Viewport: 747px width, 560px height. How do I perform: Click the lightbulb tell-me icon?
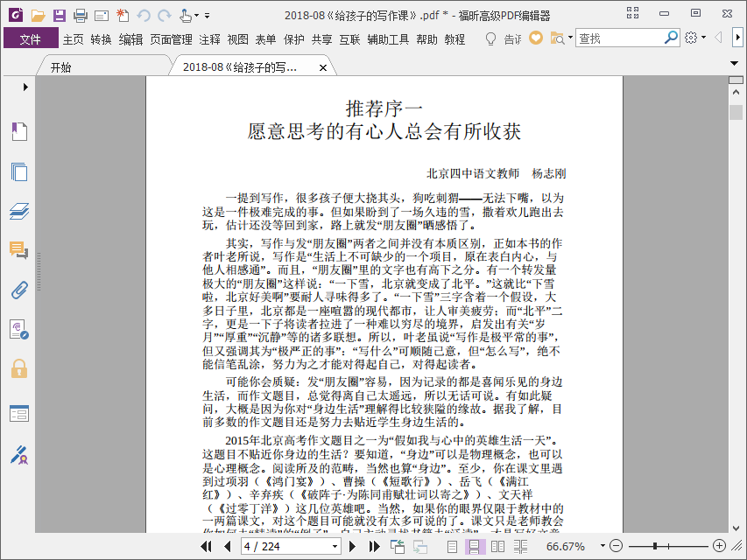pyautogui.click(x=490, y=39)
